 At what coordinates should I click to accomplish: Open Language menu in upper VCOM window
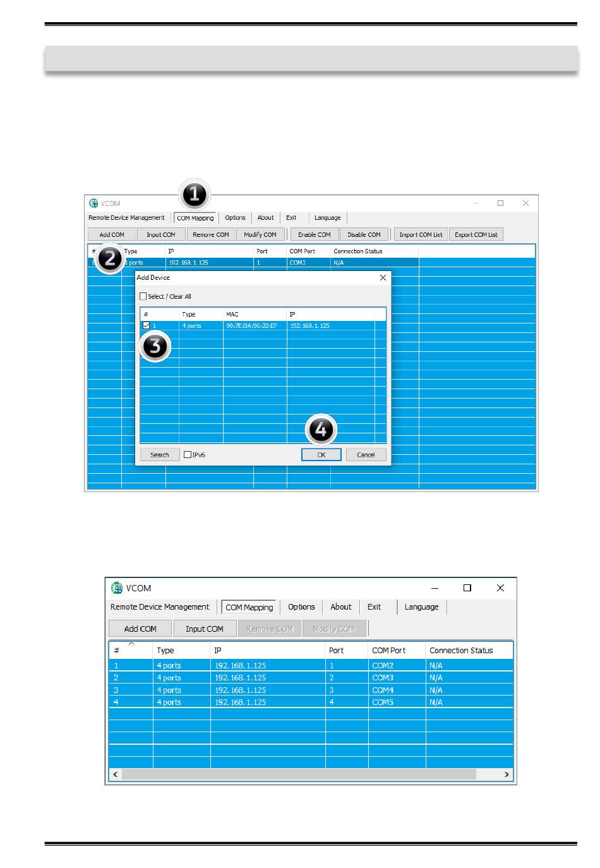coord(327,218)
